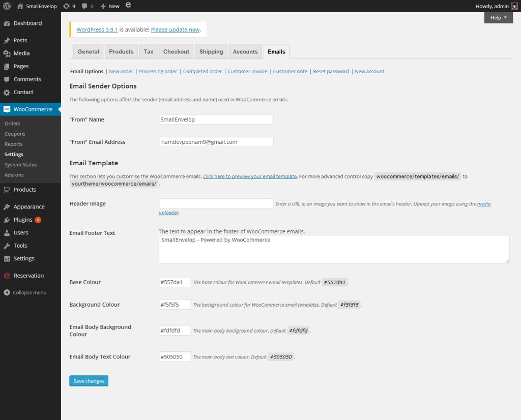Open Reset password email settings

(331, 71)
